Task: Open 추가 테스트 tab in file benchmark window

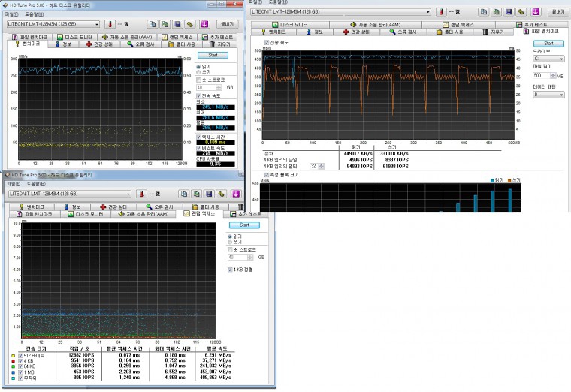Action: pyautogui.click(x=532, y=24)
